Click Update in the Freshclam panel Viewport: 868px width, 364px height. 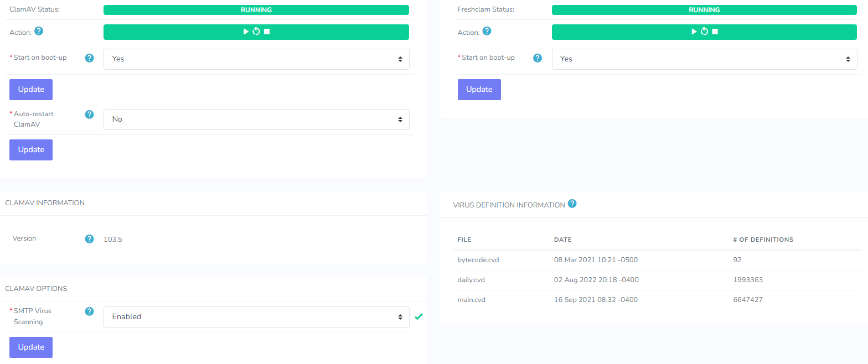479,89
